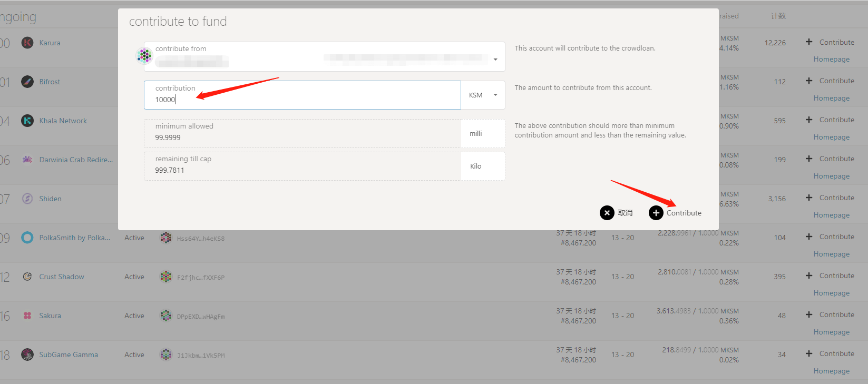
Task: Open the KSM unit dropdown
Action: coord(483,95)
